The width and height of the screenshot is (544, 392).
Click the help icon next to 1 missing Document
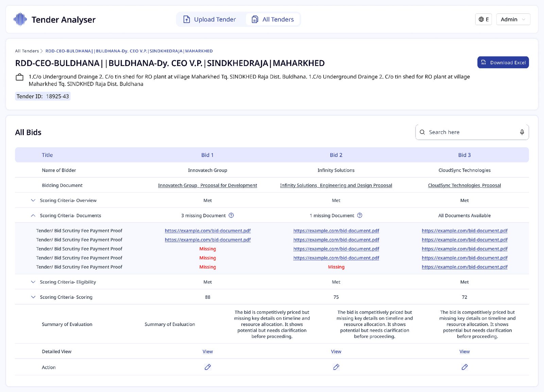(x=360, y=215)
